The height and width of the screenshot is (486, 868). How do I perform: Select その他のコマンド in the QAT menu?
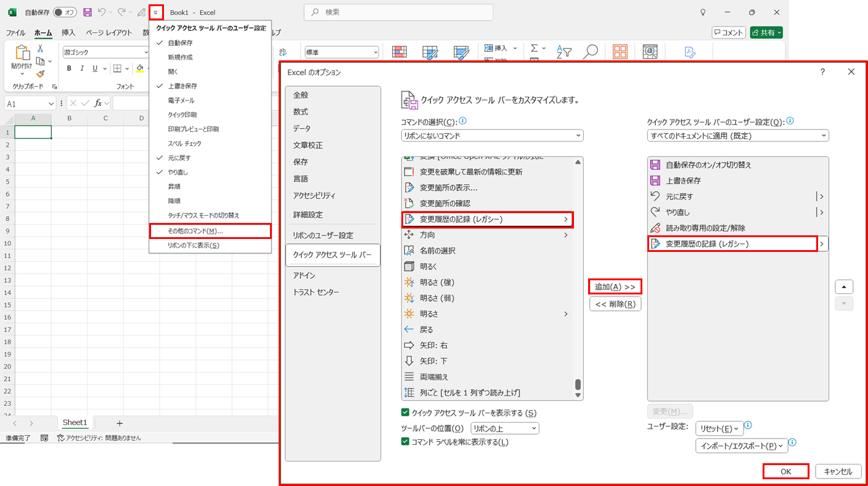click(210, 231)
